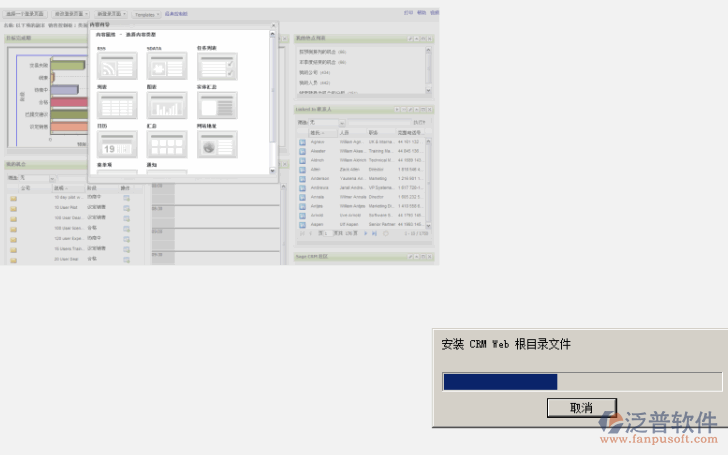
Task: Click the list table content type icon
Action: click(x=116, y=105)
